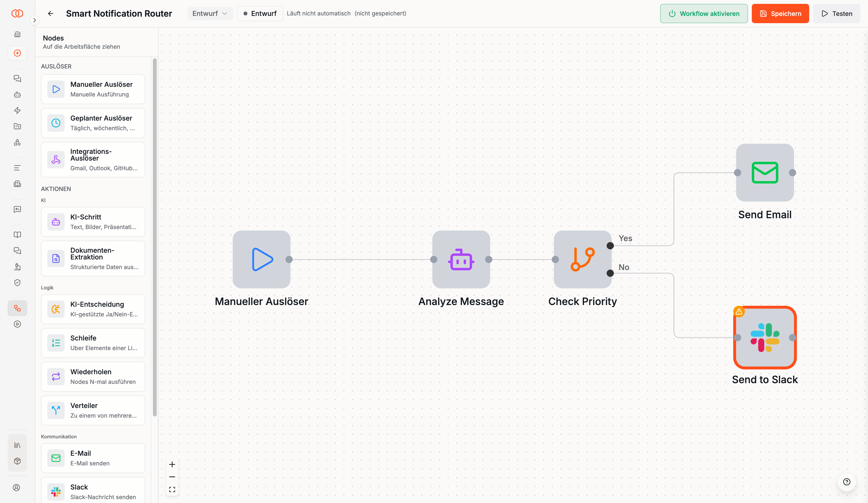Viewport: 868px width, 503px height.
Task: Open the shield check sidebar icon
Action: point(17,283)
